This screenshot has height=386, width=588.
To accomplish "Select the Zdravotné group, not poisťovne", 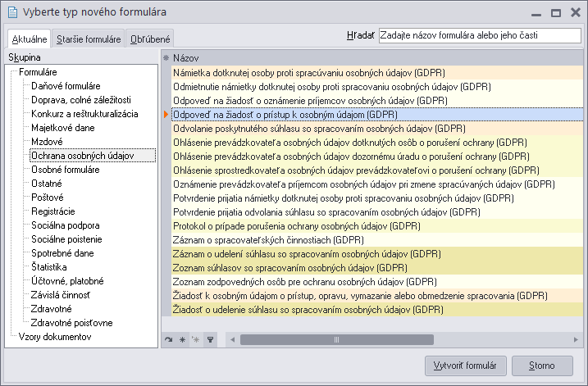I will (x=51, y=309).
